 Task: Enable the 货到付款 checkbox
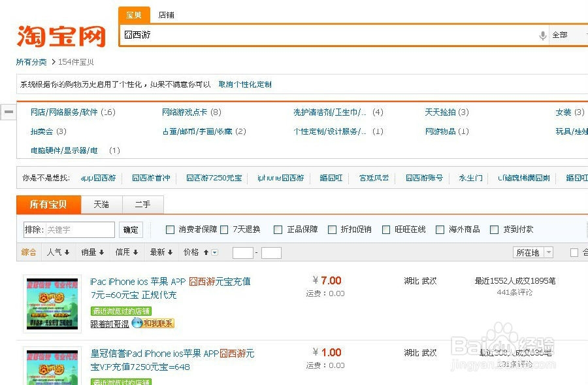494,229
